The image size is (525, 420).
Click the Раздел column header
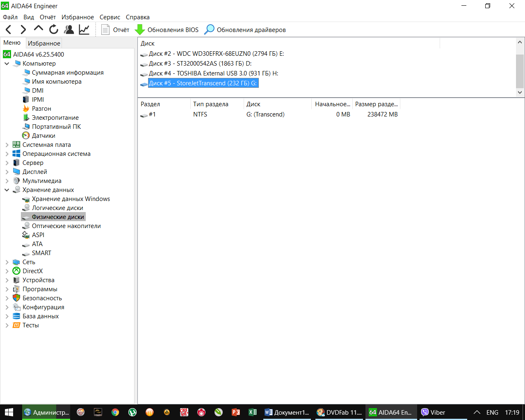pos(164,104)
